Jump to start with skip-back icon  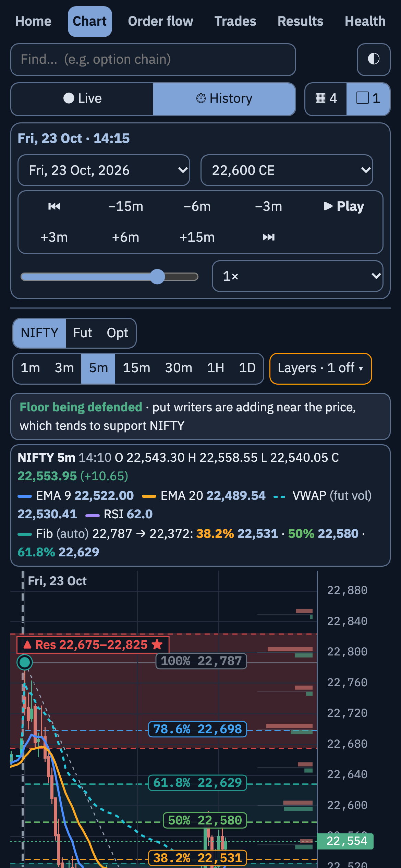[54, 206]
